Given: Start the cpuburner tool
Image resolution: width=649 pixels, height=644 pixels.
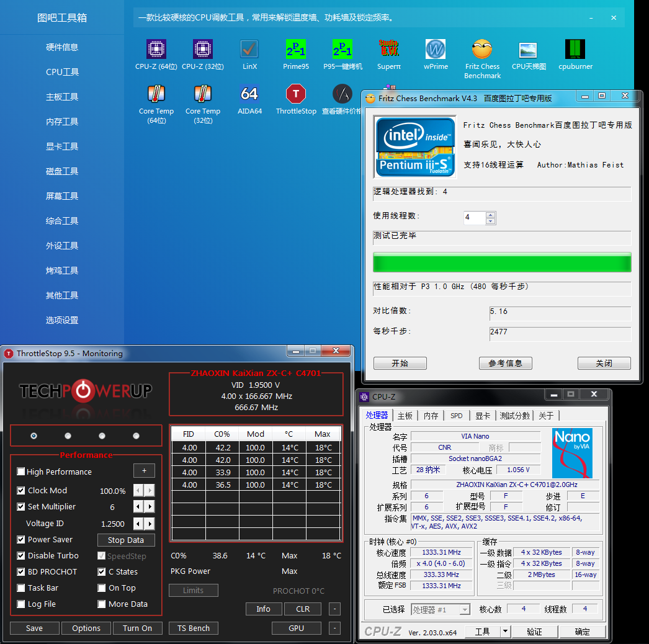Looking at the screenshot, I should coord(575,50).
